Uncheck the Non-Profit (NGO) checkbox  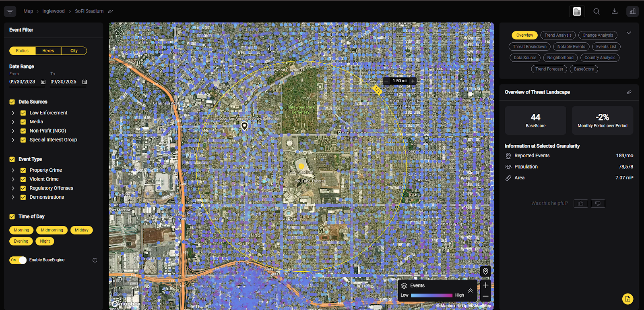pyautogui.click(x=23, y=131)
